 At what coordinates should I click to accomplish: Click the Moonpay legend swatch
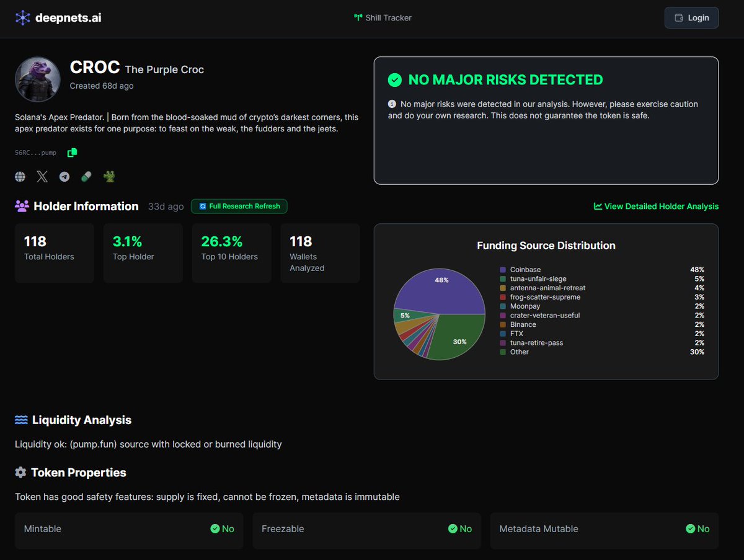pos(503,306)
